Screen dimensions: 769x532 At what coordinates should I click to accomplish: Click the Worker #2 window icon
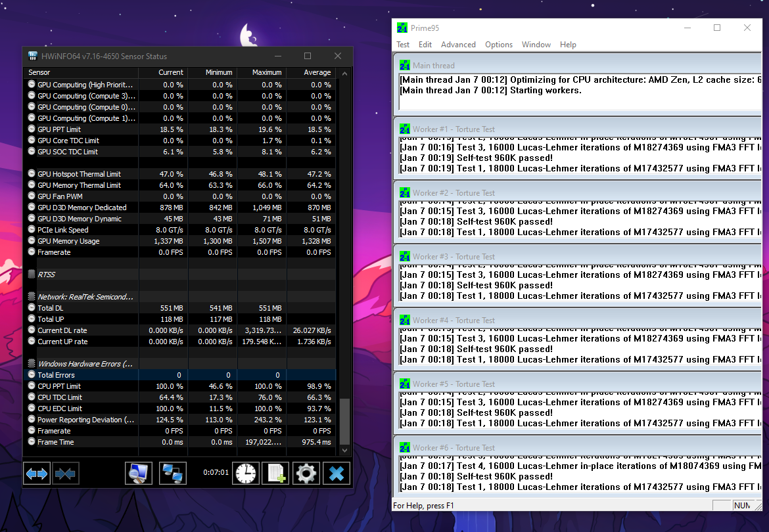coord(405,192)
